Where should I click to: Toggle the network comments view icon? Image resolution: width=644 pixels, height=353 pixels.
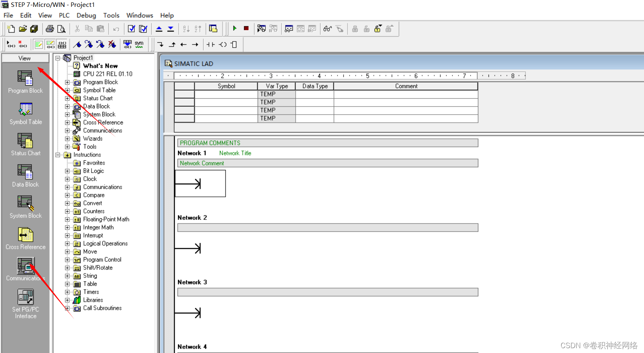(50, 44)
